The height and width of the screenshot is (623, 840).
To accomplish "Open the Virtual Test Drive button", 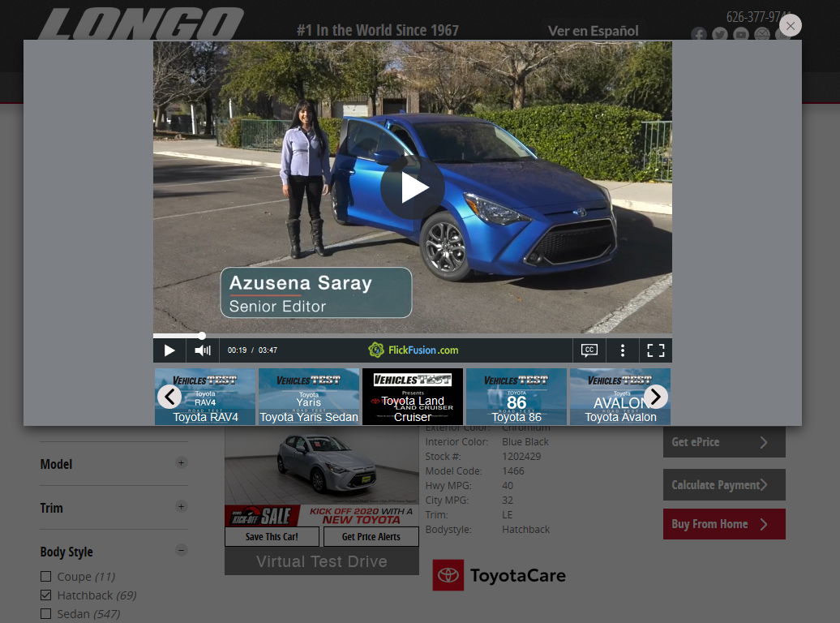I will [321, 561].
